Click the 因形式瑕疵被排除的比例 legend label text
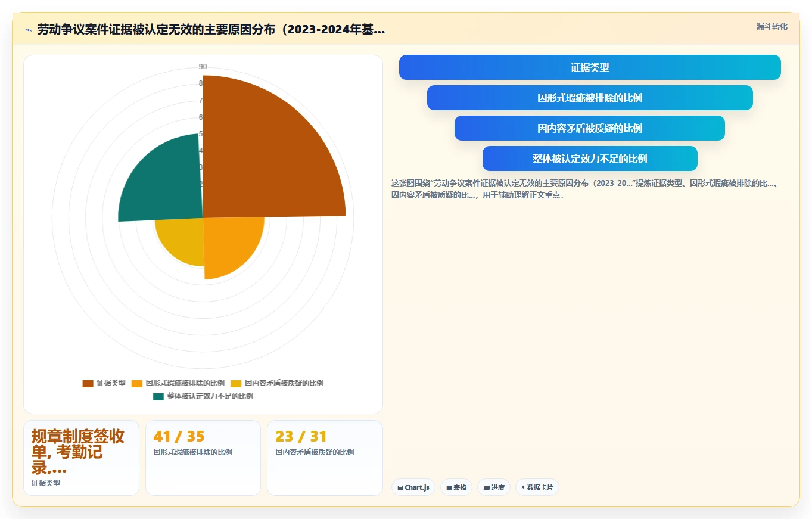 (185, 383)
